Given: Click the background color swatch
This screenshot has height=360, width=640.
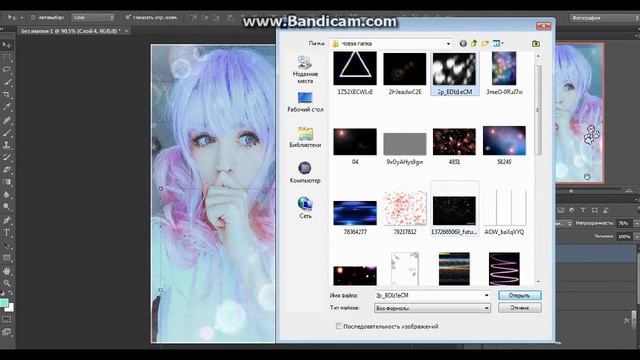Looking at the screenshot, I should point(10,307).
